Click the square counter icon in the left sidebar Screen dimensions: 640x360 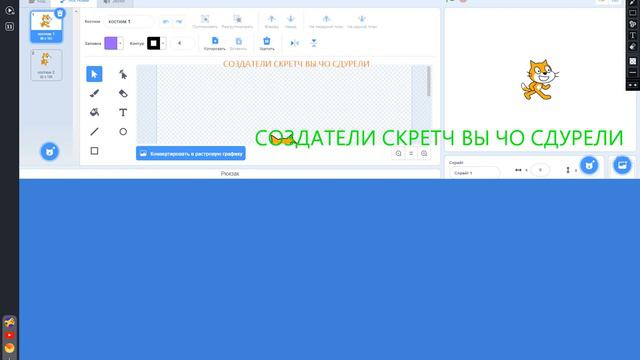pos(9,27)
